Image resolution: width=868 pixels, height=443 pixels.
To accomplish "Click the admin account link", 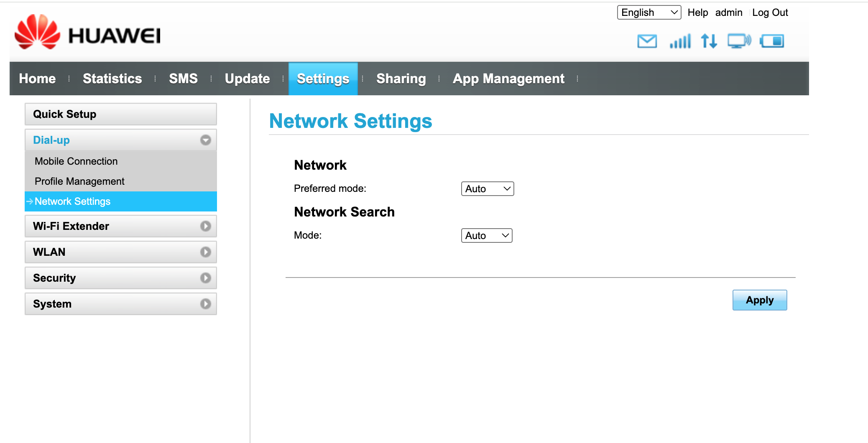I will 729,13.
